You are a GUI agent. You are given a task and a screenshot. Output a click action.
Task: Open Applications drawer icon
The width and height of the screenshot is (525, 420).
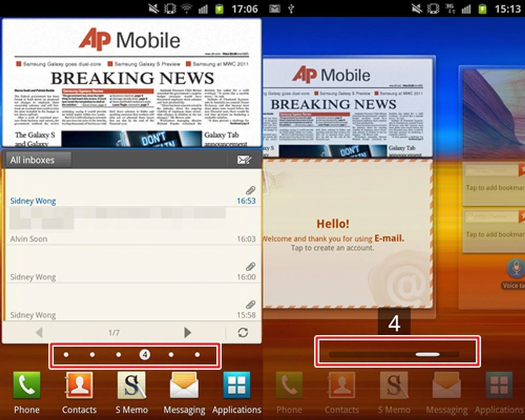pos(237,386)
